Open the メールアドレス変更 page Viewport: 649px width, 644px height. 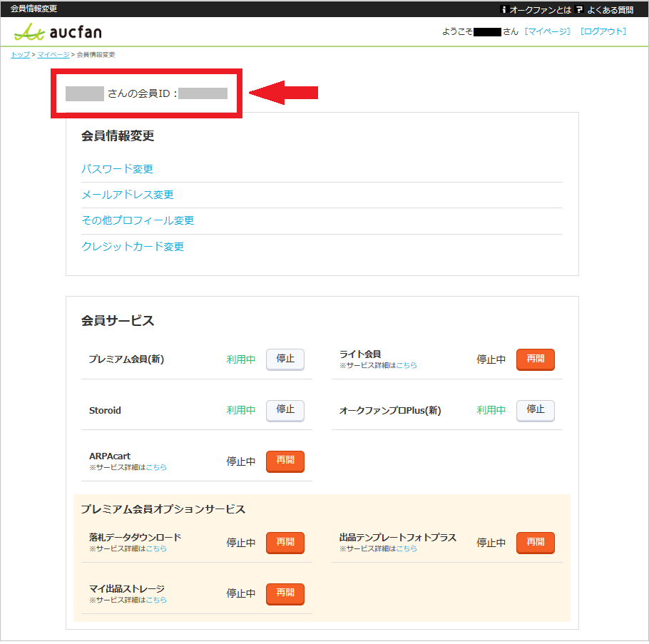128,194
